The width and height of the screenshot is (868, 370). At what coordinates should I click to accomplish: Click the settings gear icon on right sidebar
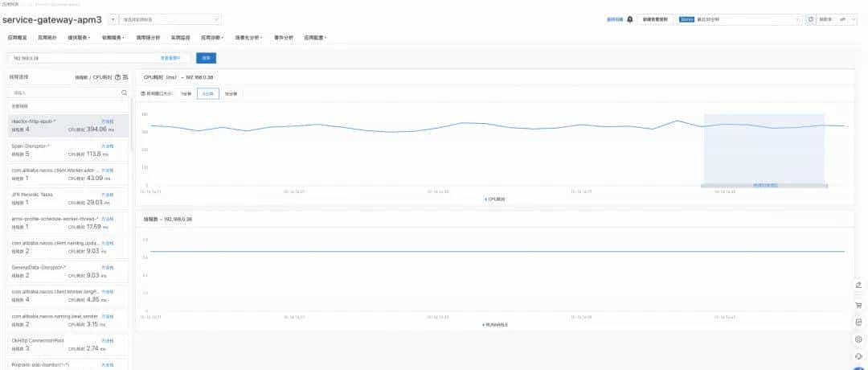[x=858, y=339]
